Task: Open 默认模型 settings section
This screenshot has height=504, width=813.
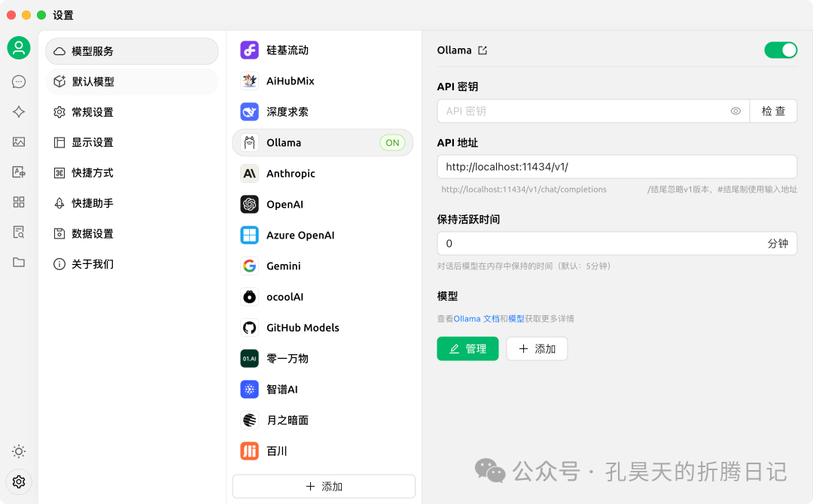Action: click(132, 81)
